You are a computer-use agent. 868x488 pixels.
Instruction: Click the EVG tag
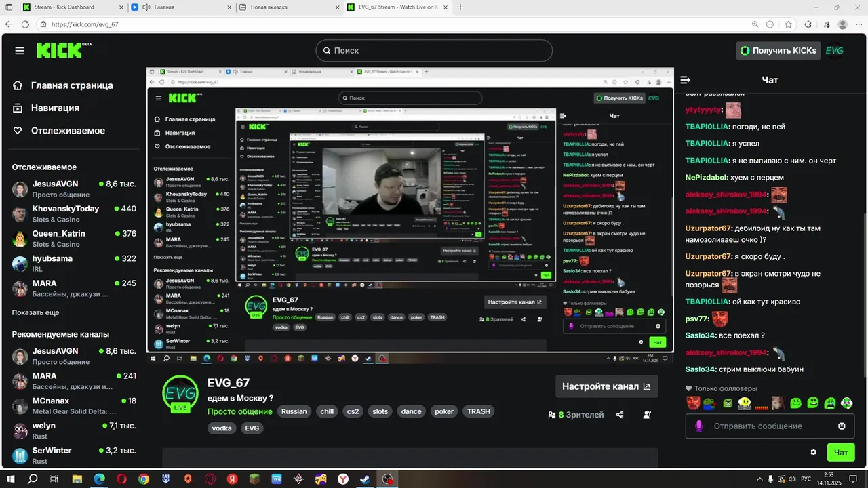[x=252, y=428]
